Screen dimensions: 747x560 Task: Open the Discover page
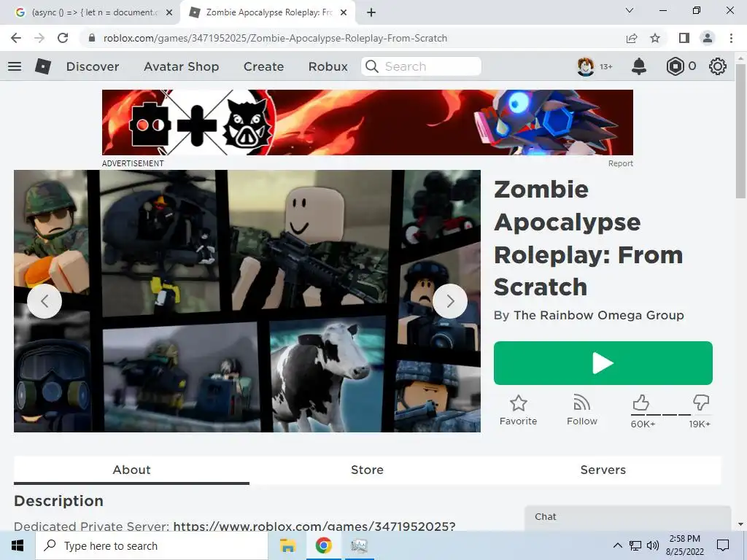point(93,66)
